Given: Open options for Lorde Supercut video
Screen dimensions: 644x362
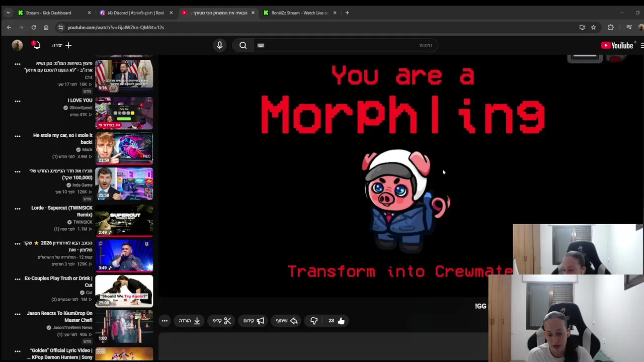Looking at the screenshot, I should (17, 209).
